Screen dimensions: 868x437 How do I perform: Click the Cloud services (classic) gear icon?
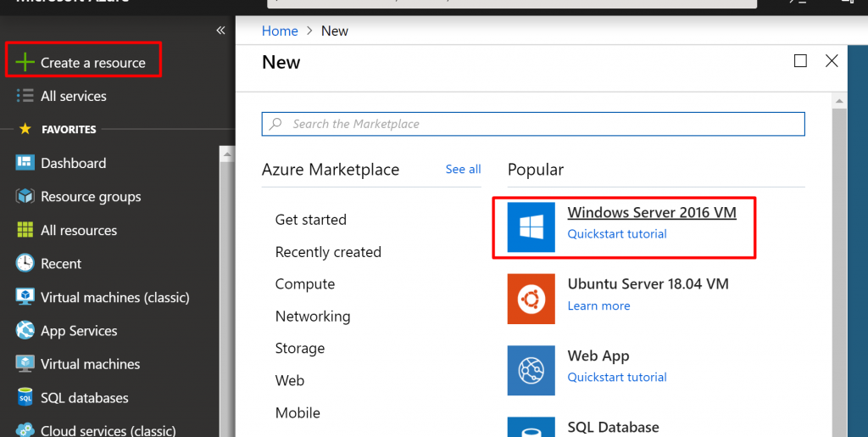(25, 430)
